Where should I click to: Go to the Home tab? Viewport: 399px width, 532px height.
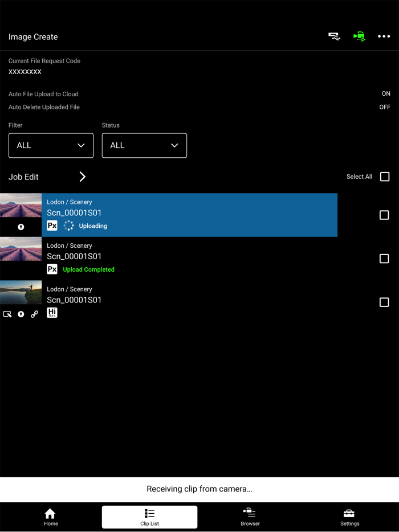click(51, 517)
